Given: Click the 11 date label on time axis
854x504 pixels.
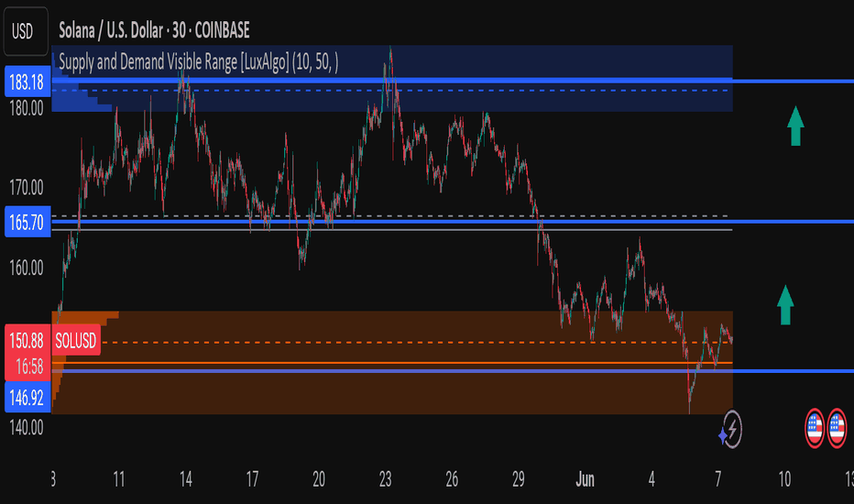Looking at the screenshot, I should click(x=119, y=479).
